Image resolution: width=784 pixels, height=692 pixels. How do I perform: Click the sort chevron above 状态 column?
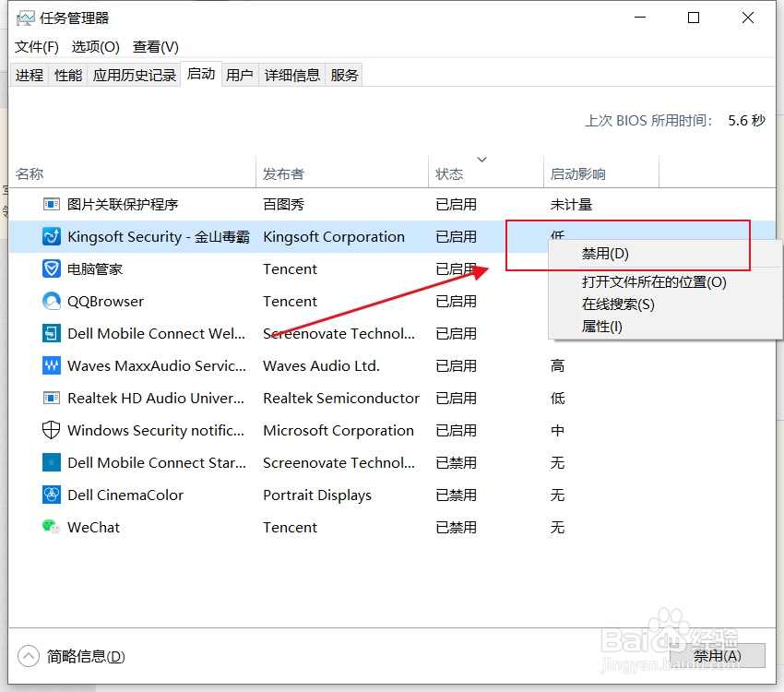pyautogui.click(x=482, y=160)
